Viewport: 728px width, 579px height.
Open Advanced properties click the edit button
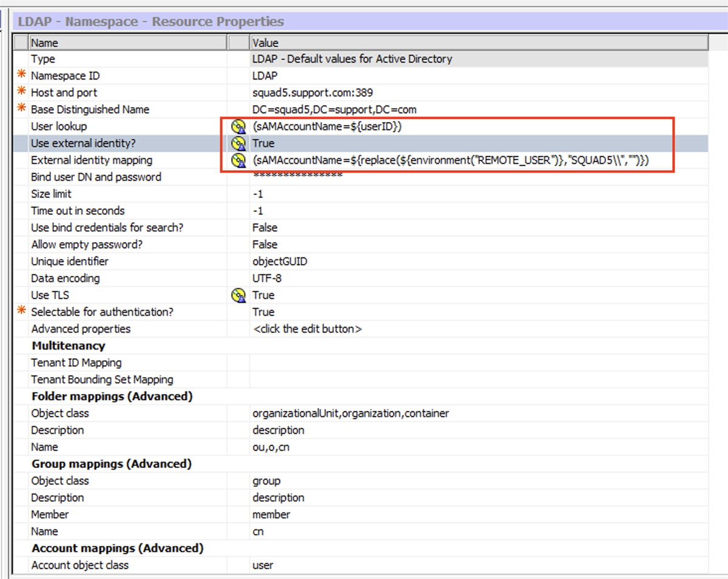click(307, 329)
